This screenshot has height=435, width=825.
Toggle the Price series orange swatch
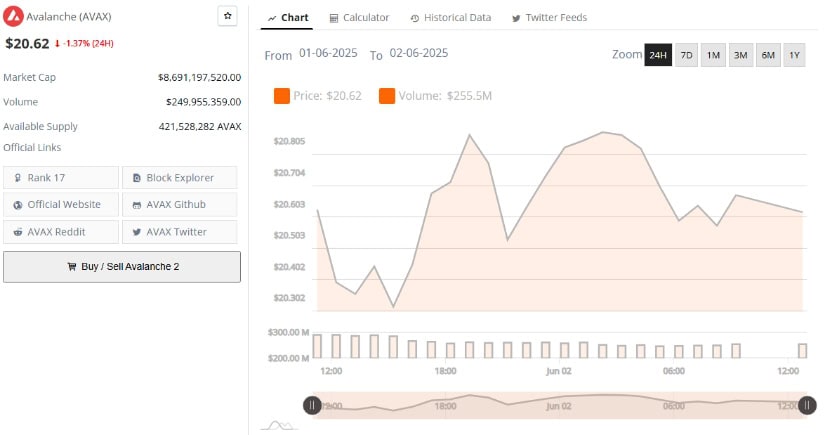click(x=281, y=96)
